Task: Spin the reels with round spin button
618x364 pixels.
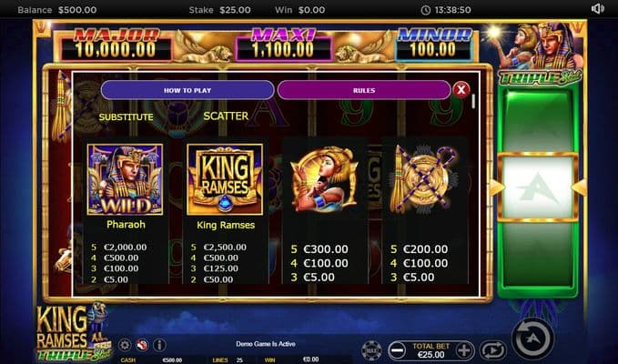Action: pos(532,339)
